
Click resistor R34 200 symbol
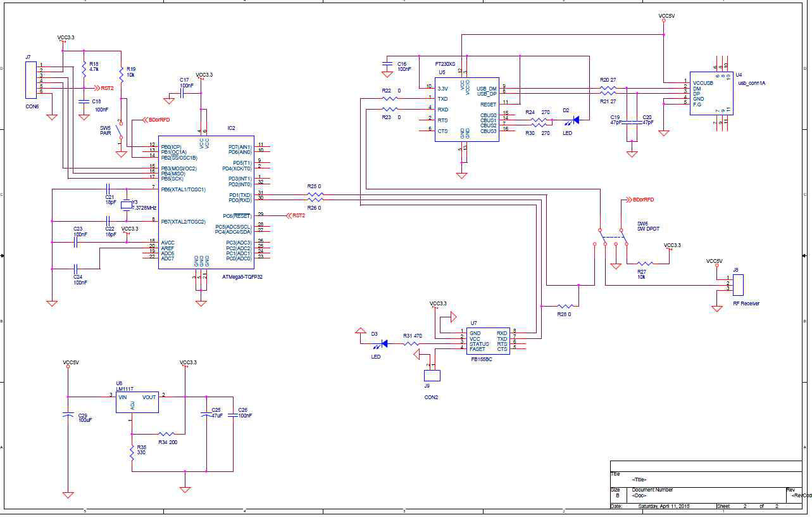[x=166, y=434]
